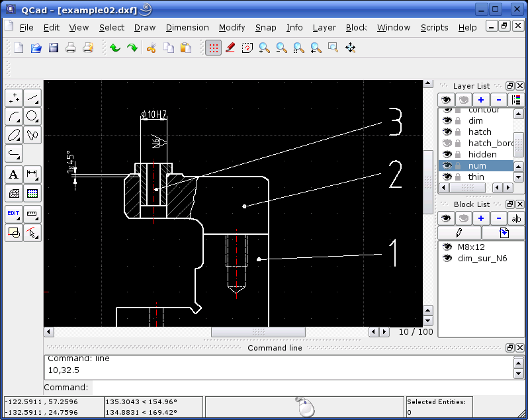
Task: Select the Text tool
Action: click(x=13, y=175)
